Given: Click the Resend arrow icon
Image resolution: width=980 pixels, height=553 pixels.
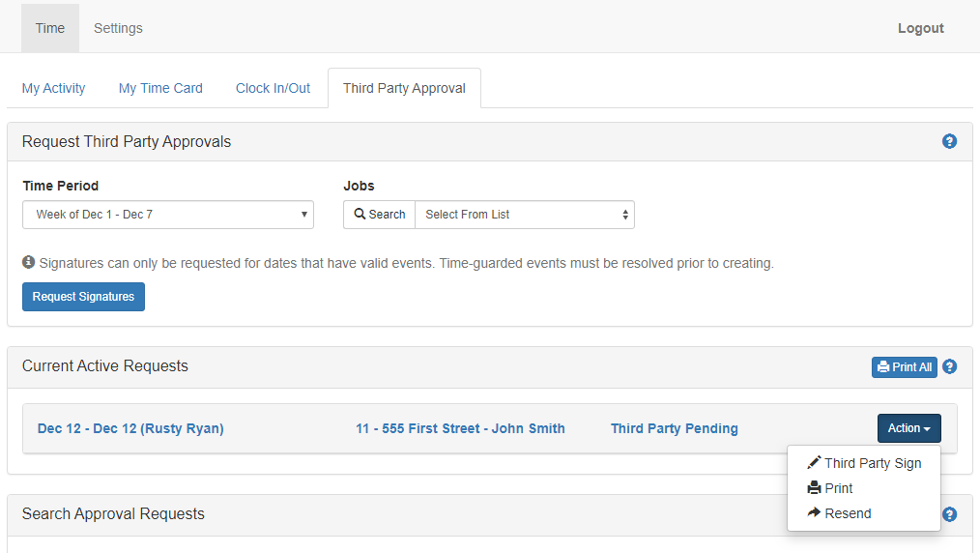Looking at the screenshot, I should [814, 513].
